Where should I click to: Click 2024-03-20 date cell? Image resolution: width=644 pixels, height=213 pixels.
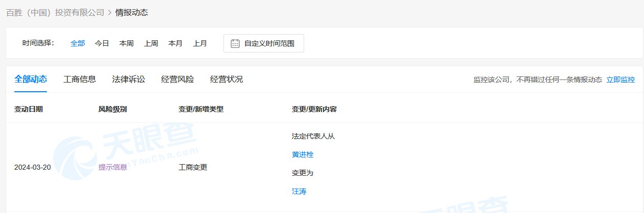33,167
